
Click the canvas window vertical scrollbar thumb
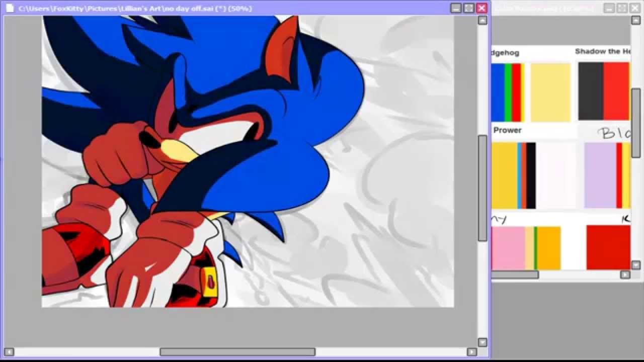click(x=482, y=188)
